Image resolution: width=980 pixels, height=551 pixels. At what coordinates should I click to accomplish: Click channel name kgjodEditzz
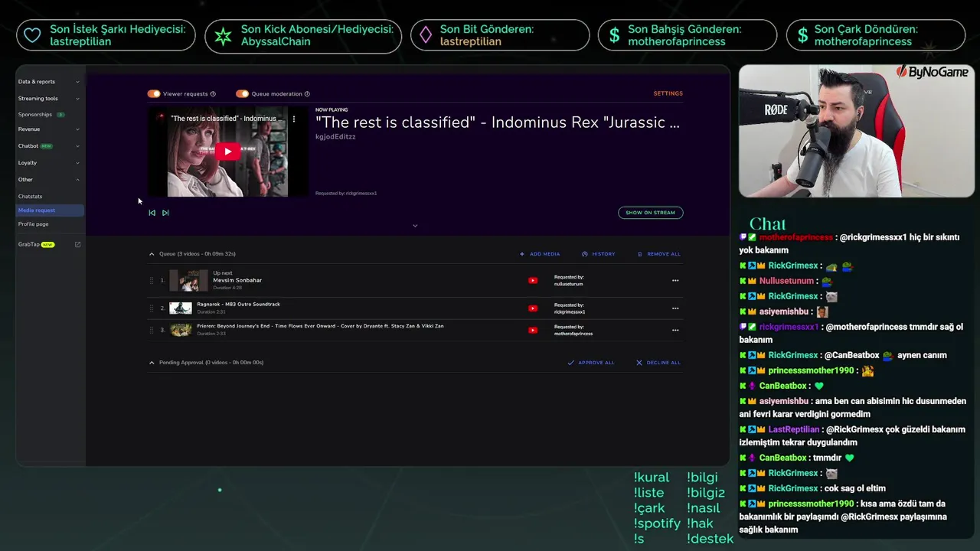pos(335,137)
